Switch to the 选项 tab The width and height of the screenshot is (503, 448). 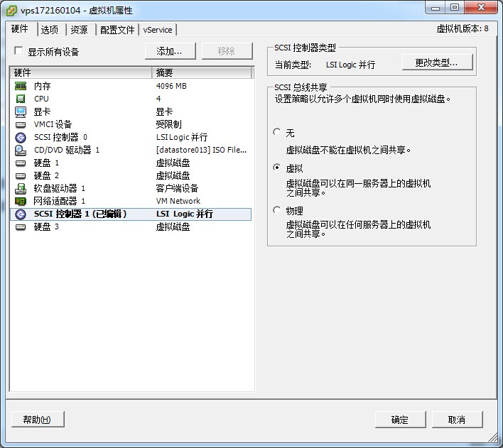51,30
